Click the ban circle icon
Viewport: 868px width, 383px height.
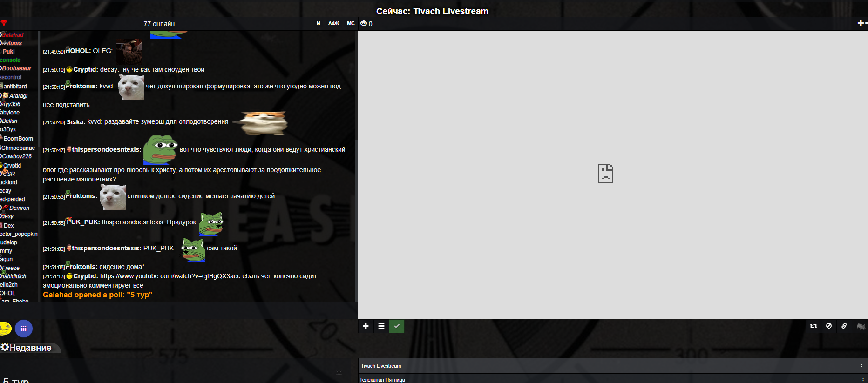[x=829, y=326]
